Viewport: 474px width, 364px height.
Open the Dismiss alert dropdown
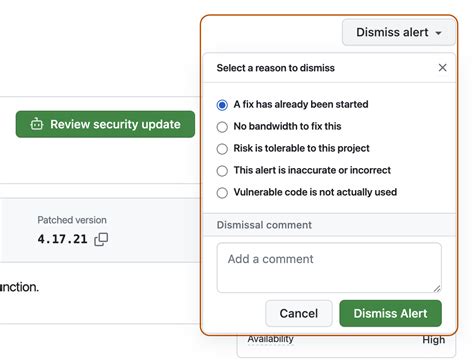pos(399,32)
